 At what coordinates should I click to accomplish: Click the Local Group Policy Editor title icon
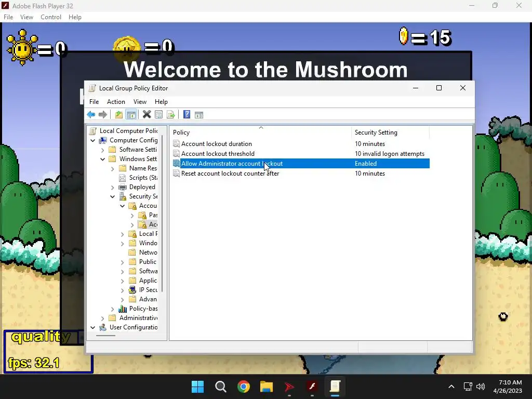[92, 88]
